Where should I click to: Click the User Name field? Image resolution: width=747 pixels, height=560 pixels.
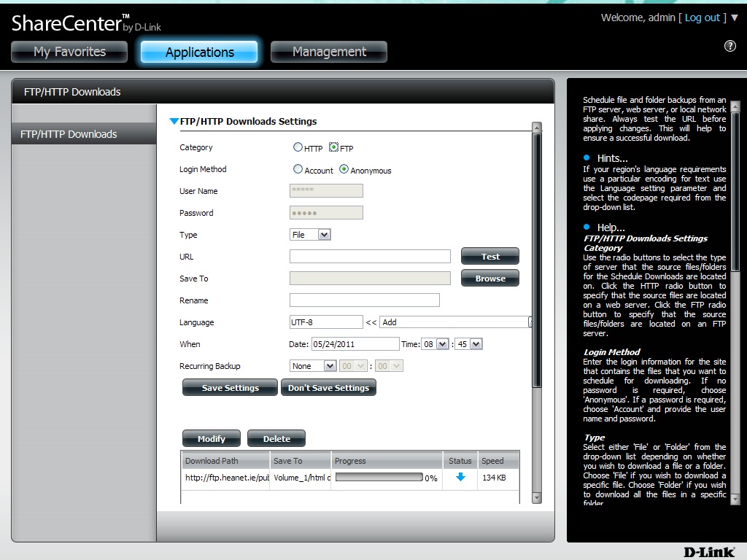coord(326,190)
